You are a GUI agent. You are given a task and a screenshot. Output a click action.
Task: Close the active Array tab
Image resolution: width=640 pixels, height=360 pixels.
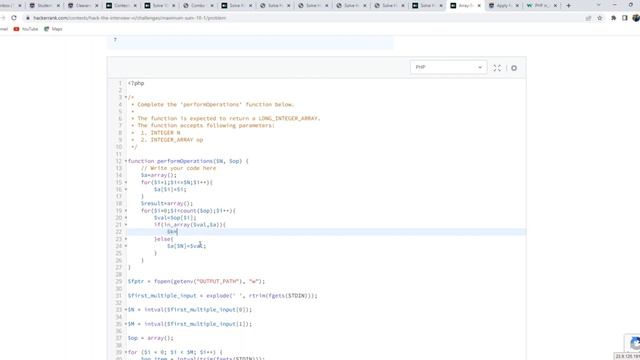click(479, 6)
